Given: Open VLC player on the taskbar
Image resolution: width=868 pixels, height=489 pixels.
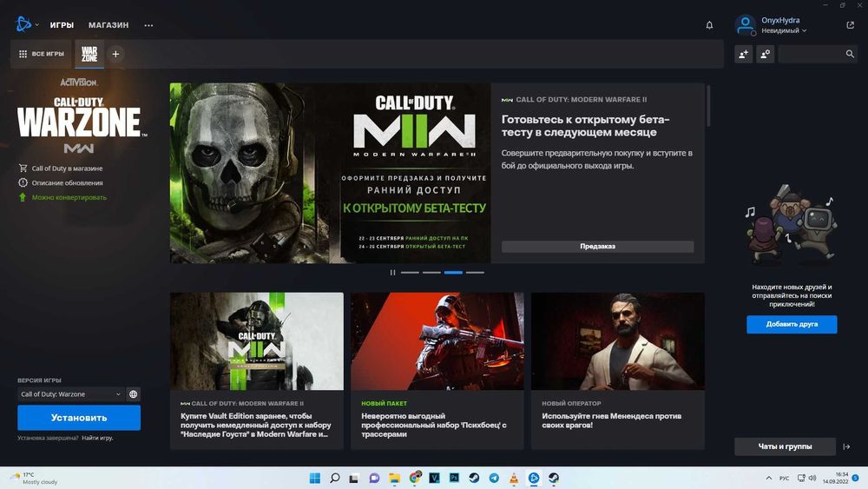Looking at the screenshot, I should [514, 478].
